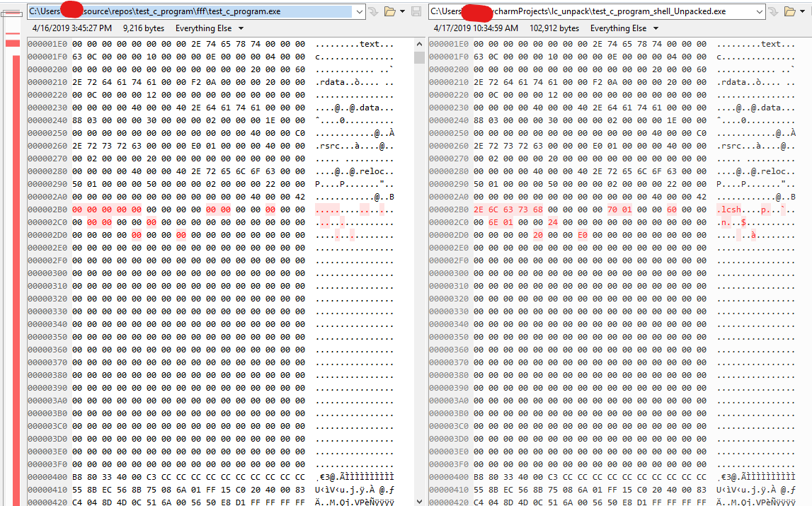Click the '.rdata' ASCII text in right pane
The width and height of the screenshot is (812, 506).
[x=732, y=82]
